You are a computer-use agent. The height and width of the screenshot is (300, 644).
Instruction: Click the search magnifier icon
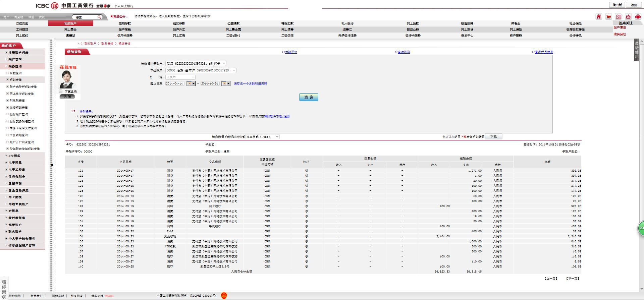tap(99, 17)
